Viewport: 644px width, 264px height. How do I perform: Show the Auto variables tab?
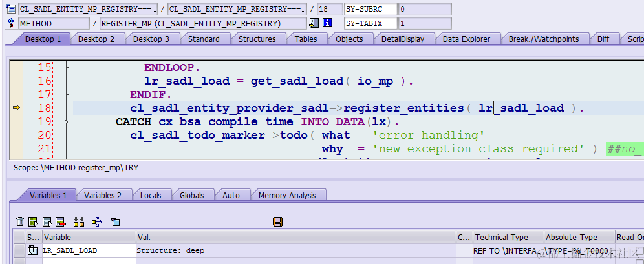[x=231, y=195]
